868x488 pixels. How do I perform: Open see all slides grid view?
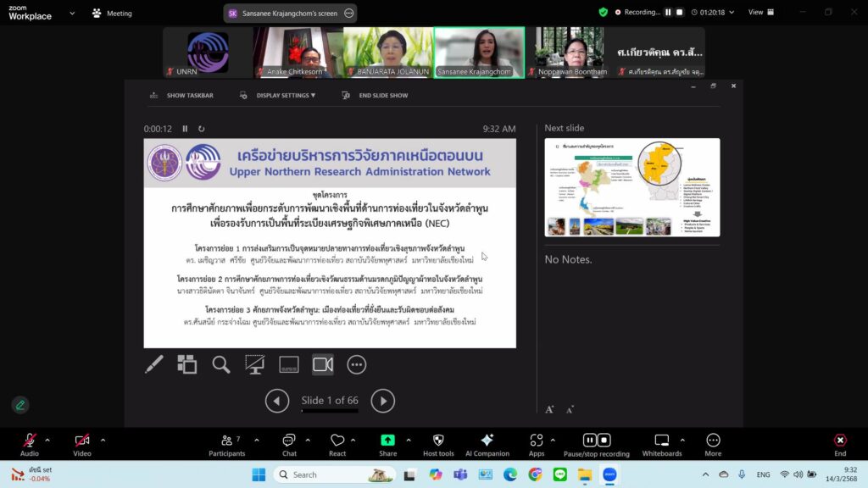click(186, 364)
